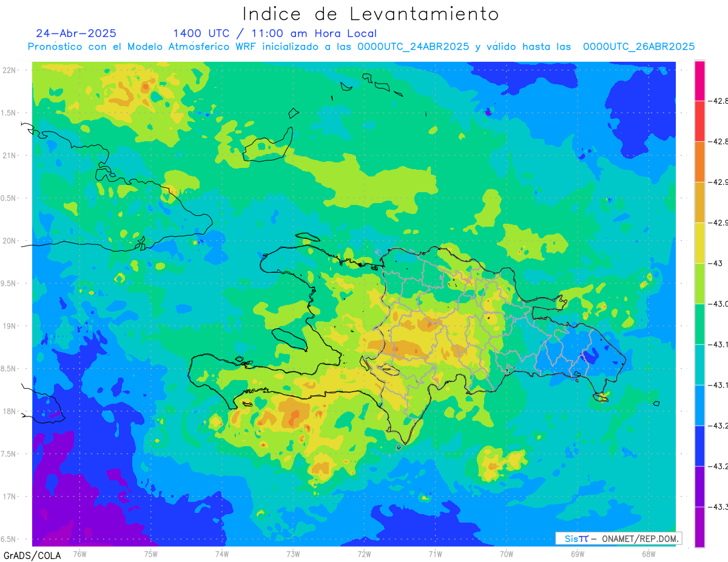Pick the royal blue legend swatch

699,446
